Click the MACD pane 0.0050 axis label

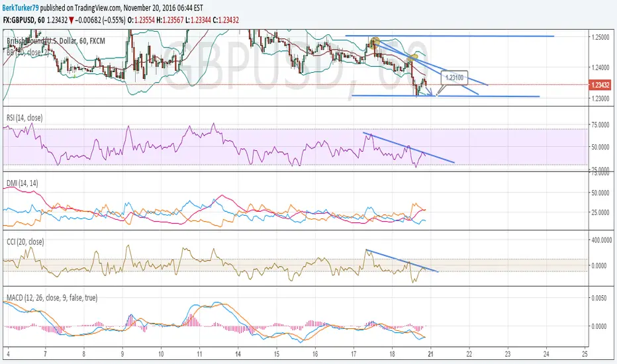click(x=599, y=298)
